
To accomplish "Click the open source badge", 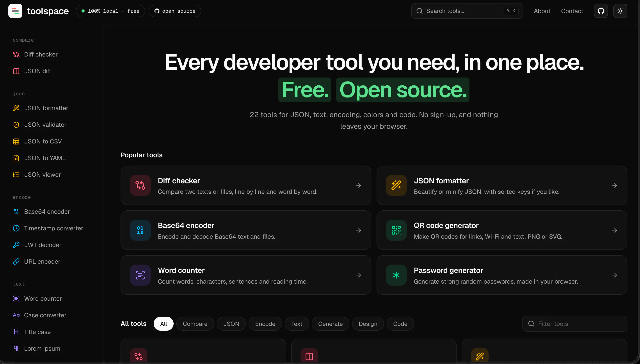I will click(175, 11).
